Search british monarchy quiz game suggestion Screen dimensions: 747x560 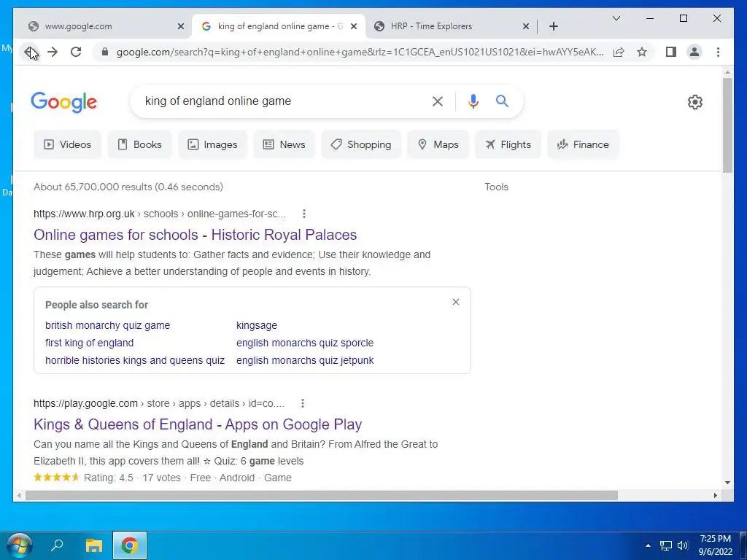(108, 325)
